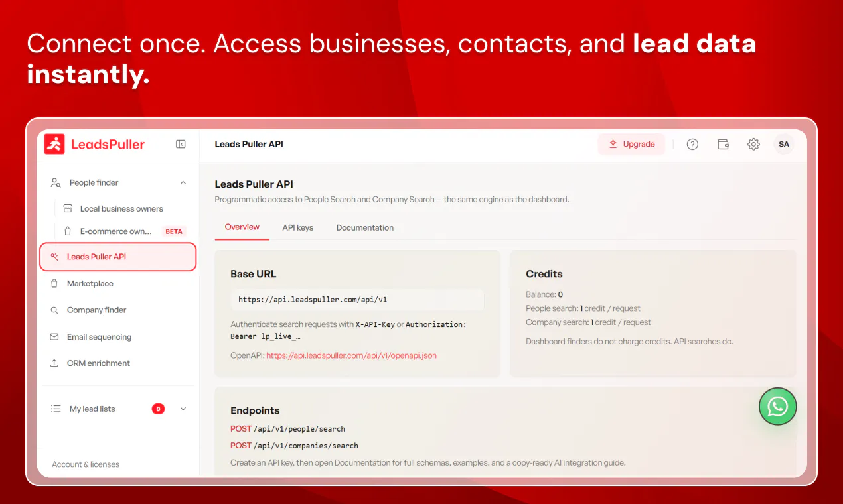Open Account & licenses link

(86, 464)
